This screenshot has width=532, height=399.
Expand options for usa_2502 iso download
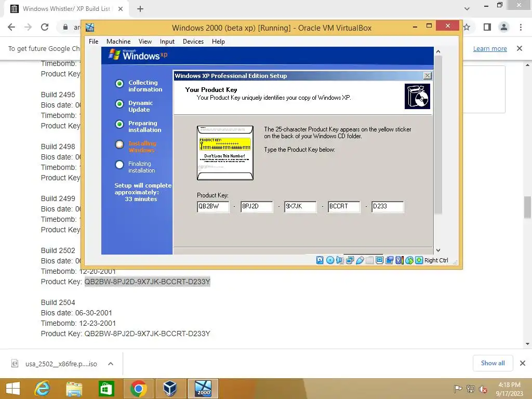click(111, 364)
